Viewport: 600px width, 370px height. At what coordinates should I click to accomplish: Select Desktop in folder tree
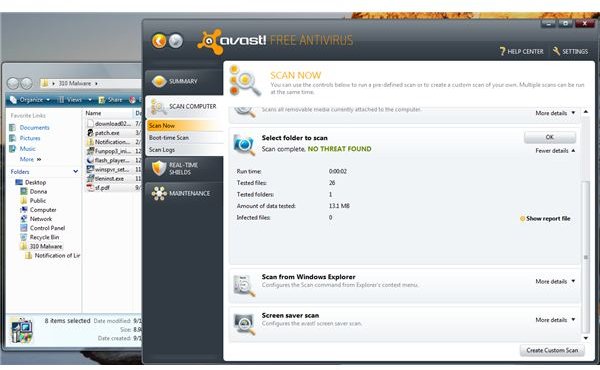coord(35,182)
